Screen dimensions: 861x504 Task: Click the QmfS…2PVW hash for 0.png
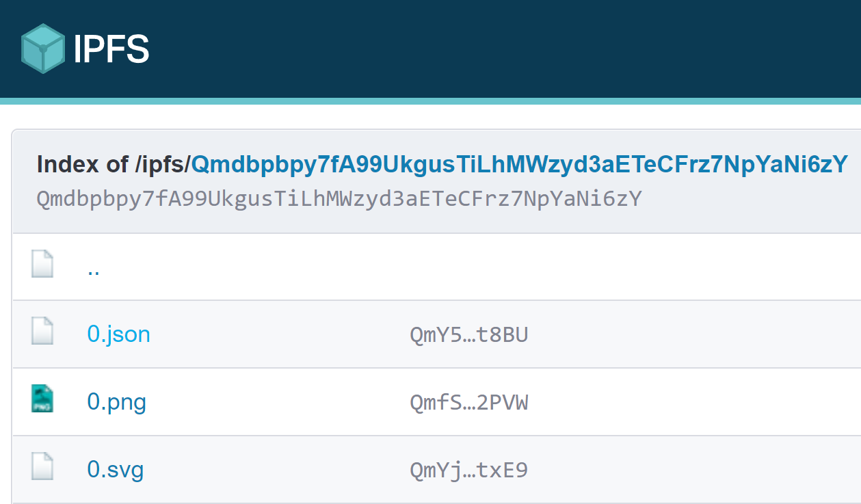pos(469,403)
